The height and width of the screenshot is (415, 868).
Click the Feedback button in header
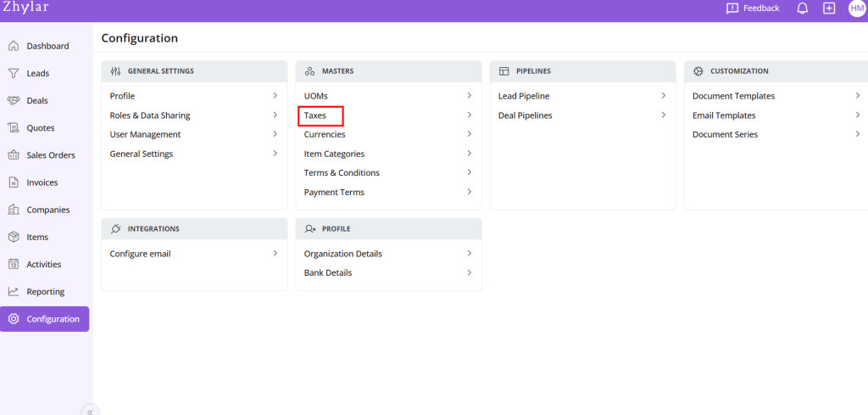(753, 8)
